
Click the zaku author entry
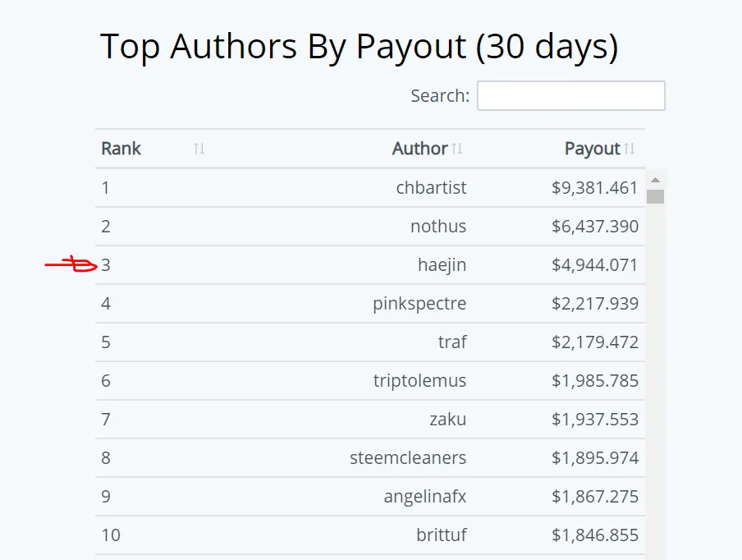coord(447,420)
